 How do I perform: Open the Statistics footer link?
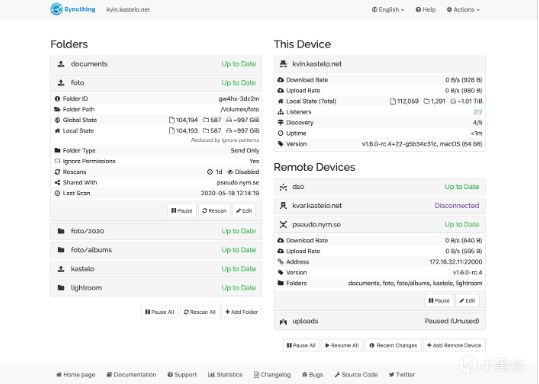[x=225, y=374]
